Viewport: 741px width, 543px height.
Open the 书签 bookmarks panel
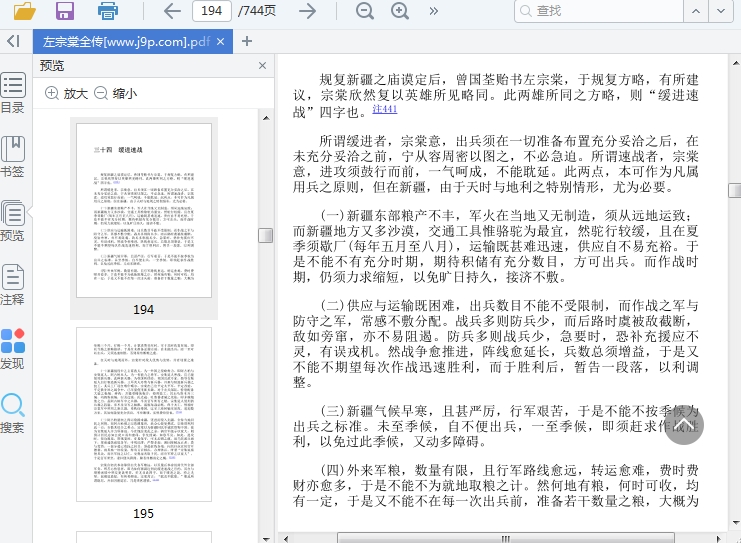[x=13, y=157]
